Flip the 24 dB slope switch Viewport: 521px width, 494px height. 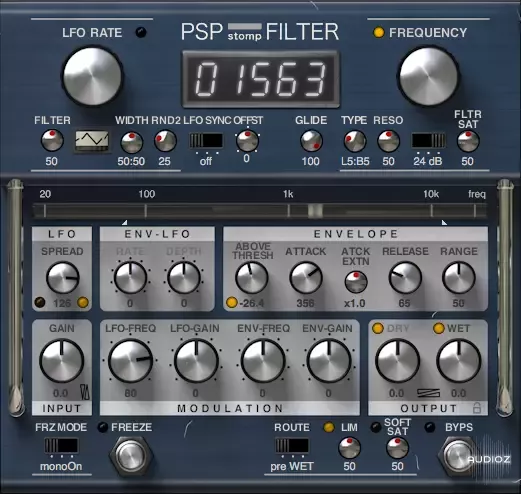428,141
